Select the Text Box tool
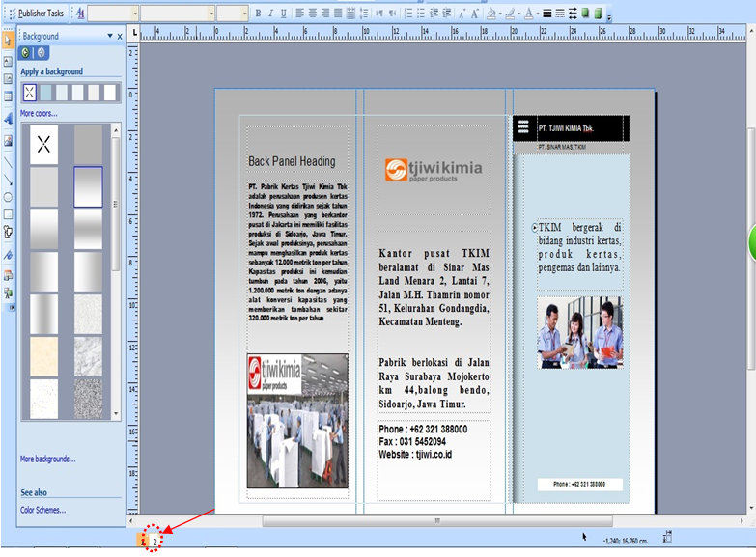This screenshot has width=756, height=557. click(x=8, y=61)
